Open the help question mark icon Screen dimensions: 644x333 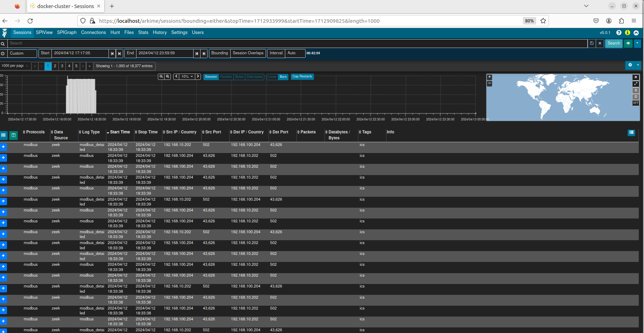tap(619, 33)
